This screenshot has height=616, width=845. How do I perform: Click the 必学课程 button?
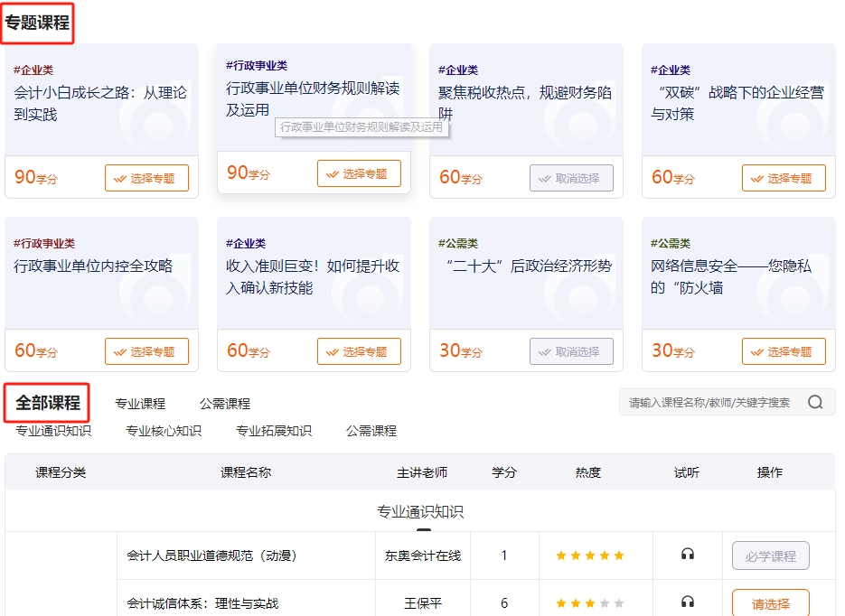click(x=769, y=555)
